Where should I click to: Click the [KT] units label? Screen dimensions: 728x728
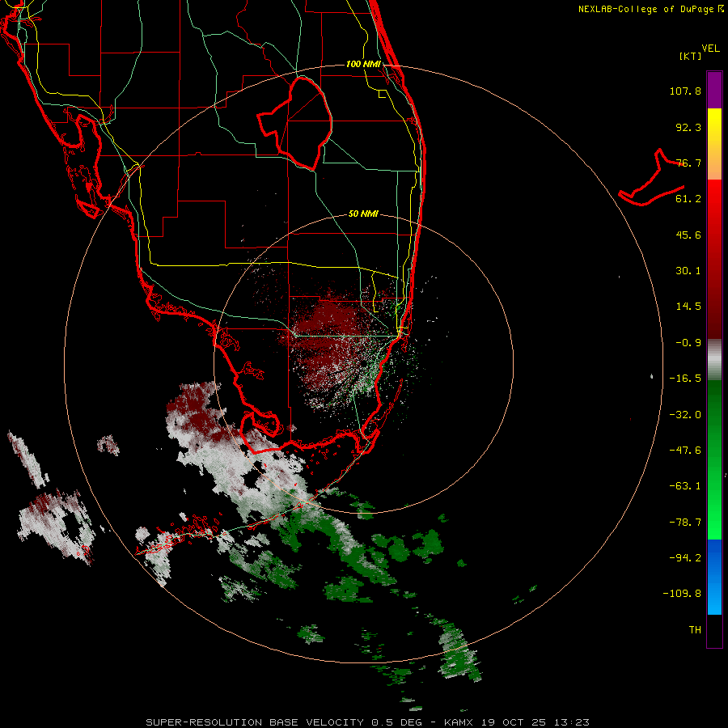coord(690,56)
